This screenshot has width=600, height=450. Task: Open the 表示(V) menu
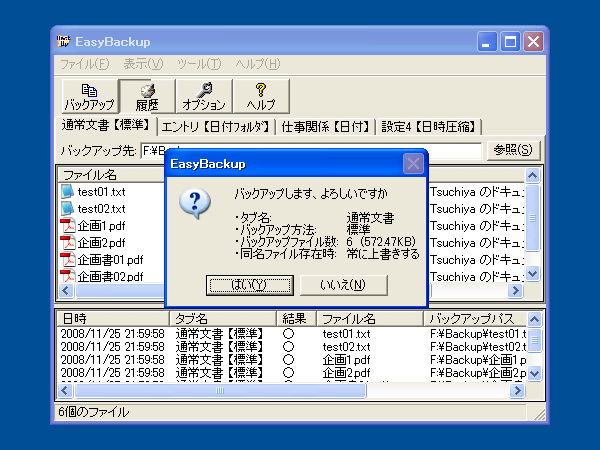143,64
